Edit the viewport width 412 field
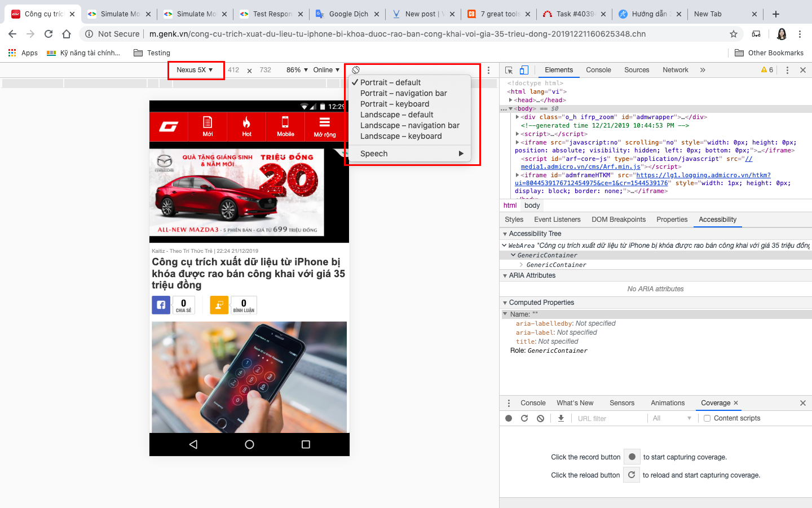 click(x=233, y=70)
